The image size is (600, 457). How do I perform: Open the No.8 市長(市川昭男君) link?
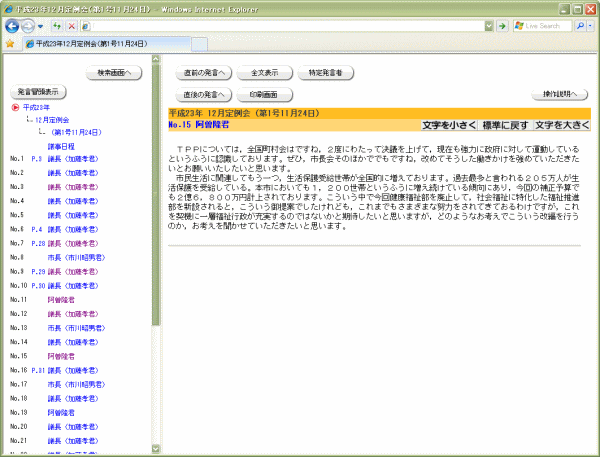pyautogui.click(x=77, y=258)
